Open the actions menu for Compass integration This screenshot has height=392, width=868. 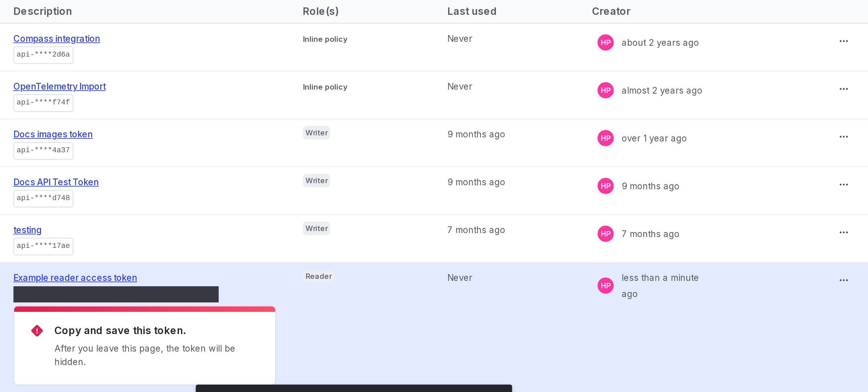click(x=844, y=41)
